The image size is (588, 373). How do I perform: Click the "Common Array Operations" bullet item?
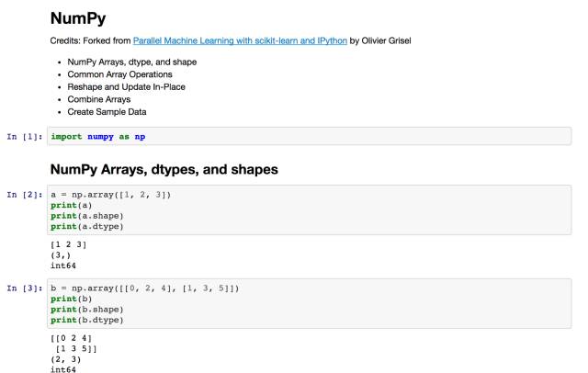119,74
